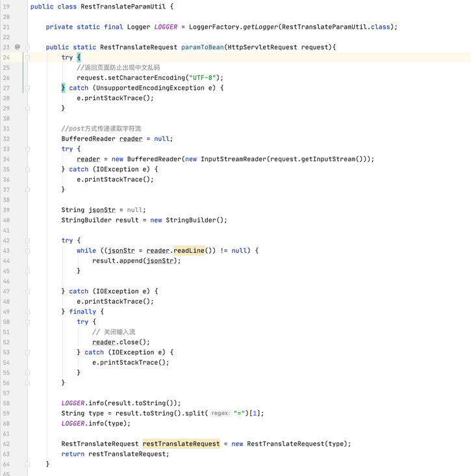Click the "=" string literal in split

pos(239,413)
